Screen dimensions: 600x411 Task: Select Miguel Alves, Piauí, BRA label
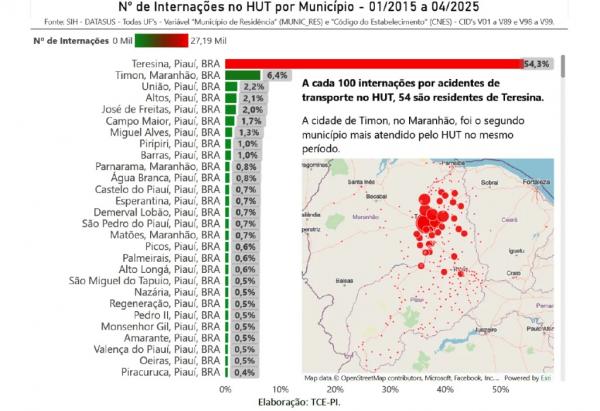[165, 132]
